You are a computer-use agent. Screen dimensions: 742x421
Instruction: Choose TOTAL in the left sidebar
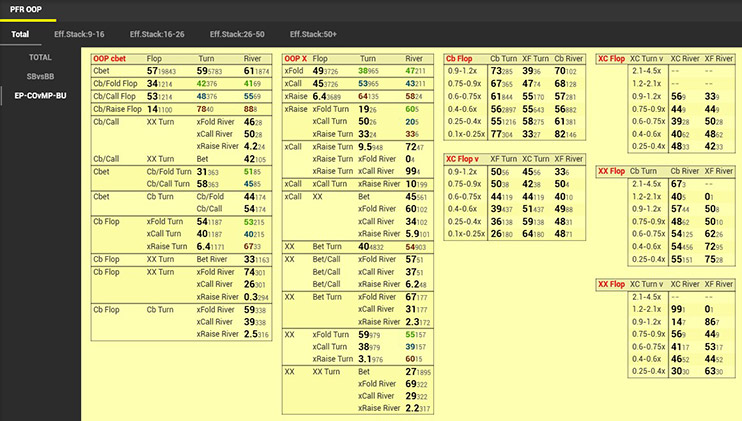40,58
